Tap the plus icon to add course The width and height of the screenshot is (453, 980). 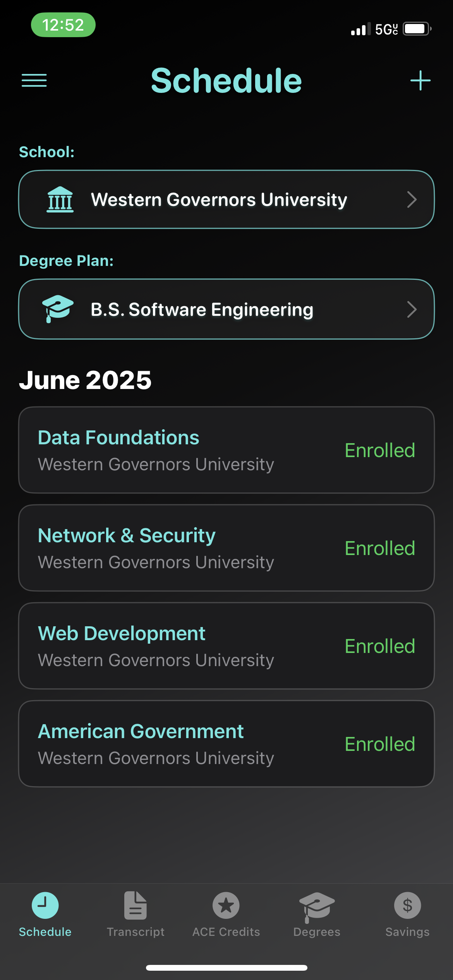(420, 81)
